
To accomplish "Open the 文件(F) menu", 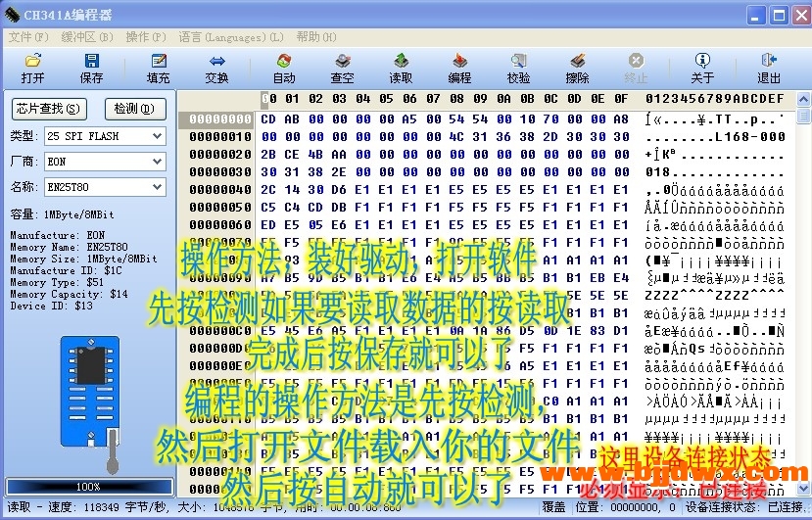I will (x=27, y=37).
